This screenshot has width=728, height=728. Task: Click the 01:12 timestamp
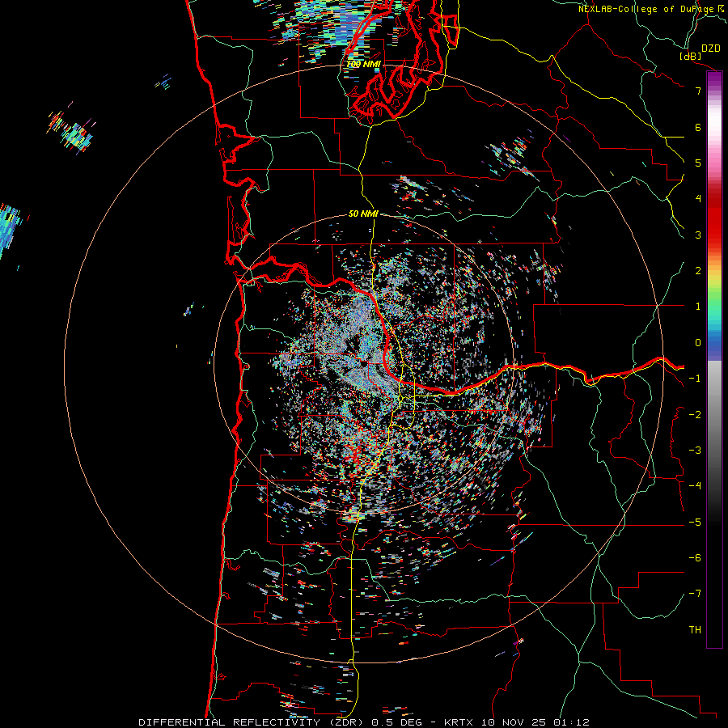coord(574,722)
